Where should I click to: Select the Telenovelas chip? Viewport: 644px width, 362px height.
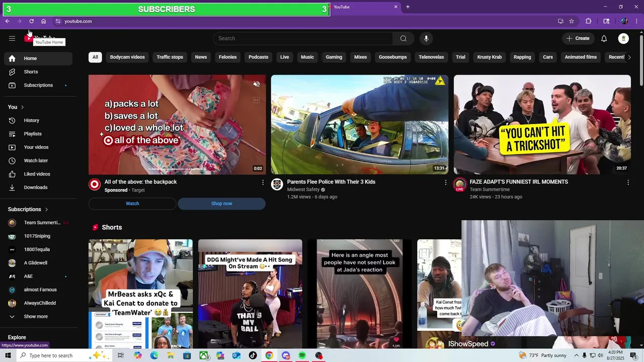[431, 57]
